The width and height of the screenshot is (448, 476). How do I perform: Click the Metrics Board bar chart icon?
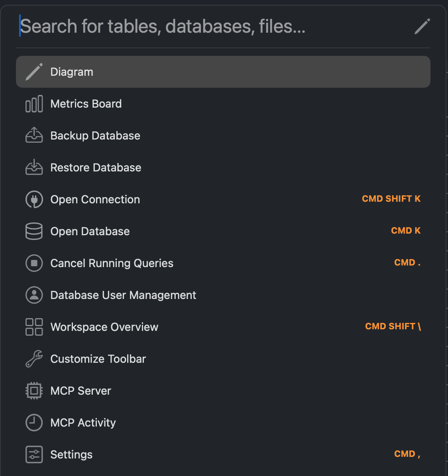pos(34,104)
